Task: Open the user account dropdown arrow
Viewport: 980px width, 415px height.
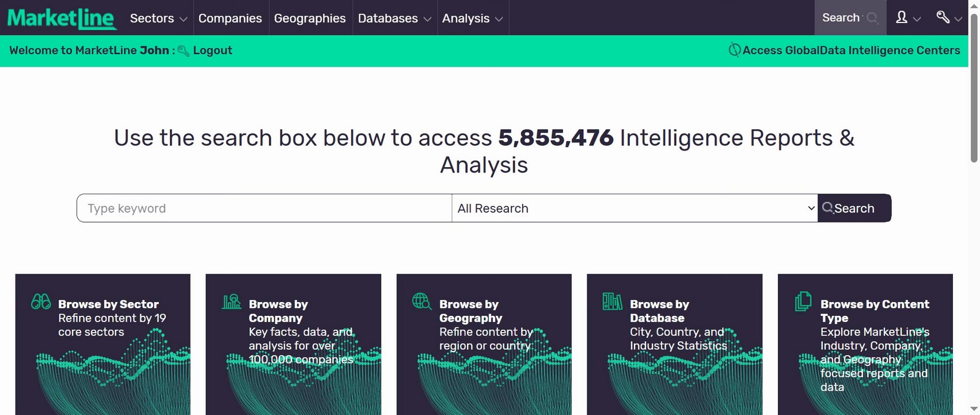Action: 917,19
